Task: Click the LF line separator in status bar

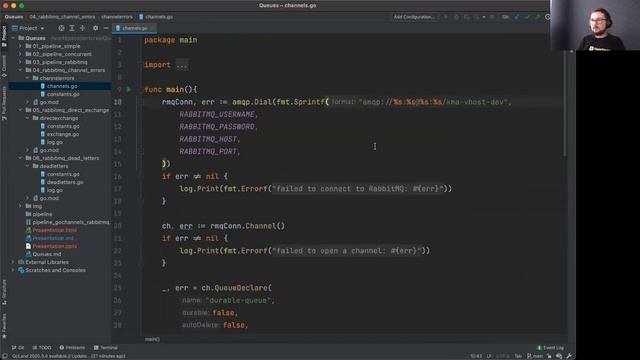Action: (x=489, y=356)
